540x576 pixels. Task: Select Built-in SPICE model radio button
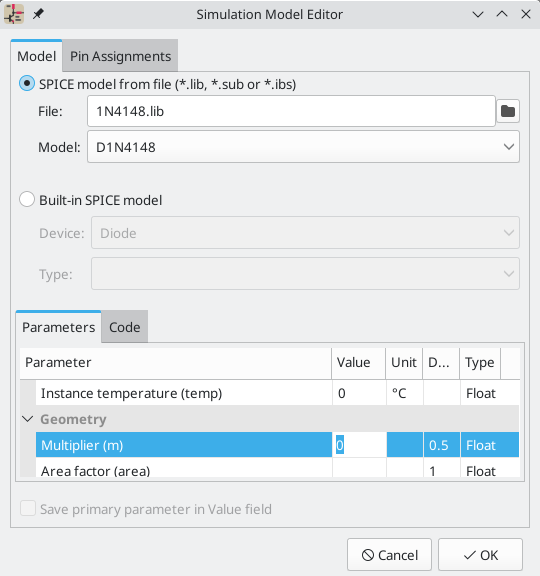(27, 200)
